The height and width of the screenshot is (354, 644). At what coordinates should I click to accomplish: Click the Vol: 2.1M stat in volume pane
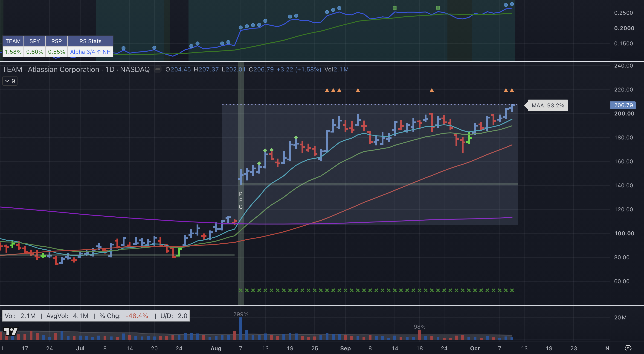click(x=20, y=316)
